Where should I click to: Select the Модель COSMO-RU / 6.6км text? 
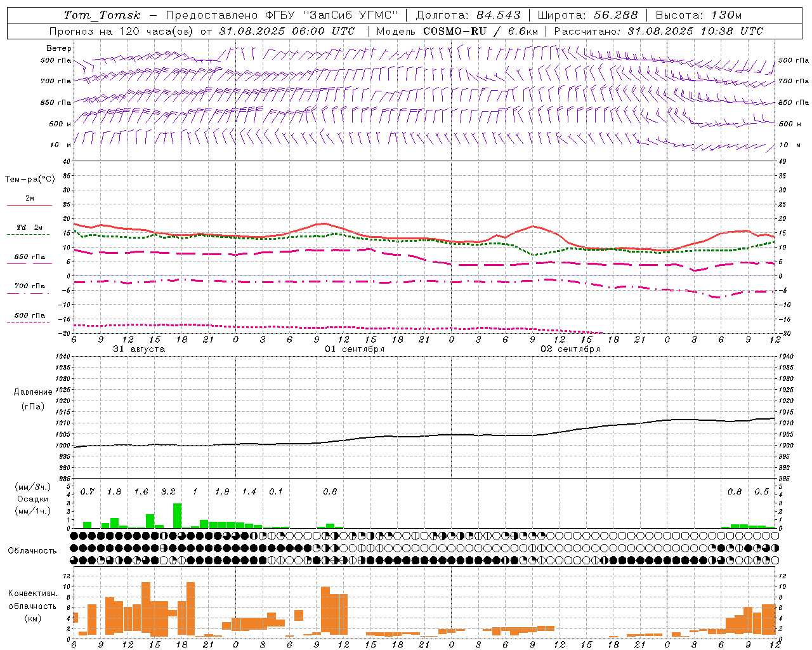pyautogui.click(x=457, y=31)
